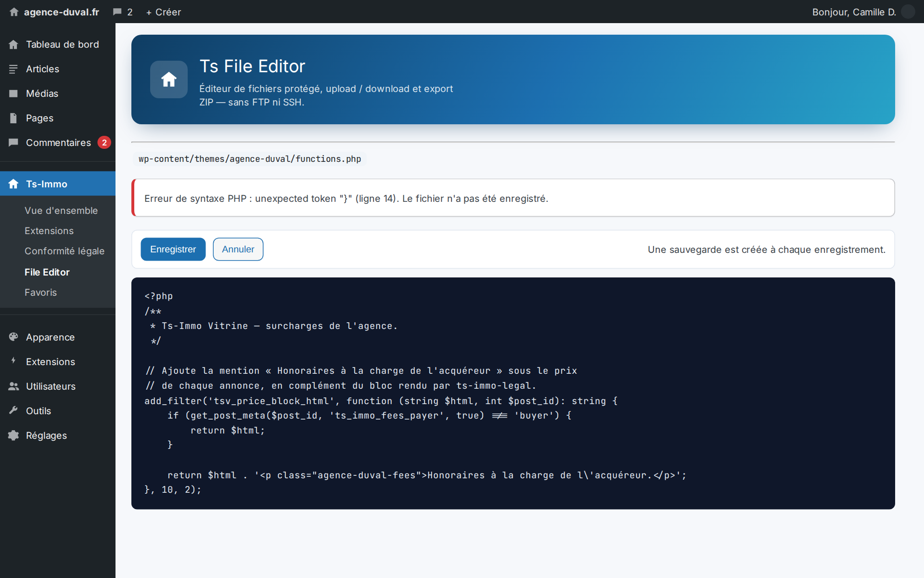
Task: Click the Tableau de bord house icon
Action: click(13, 44)
